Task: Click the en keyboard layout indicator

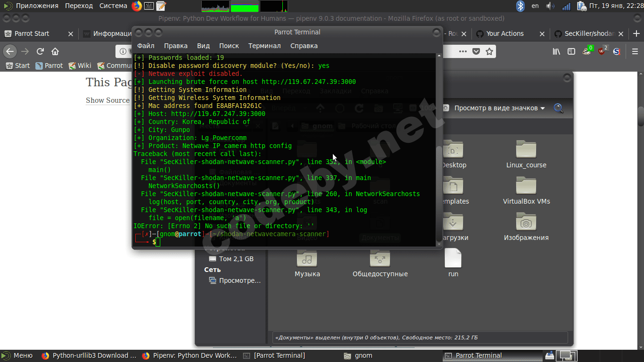Action: click(x=535, y=6)
